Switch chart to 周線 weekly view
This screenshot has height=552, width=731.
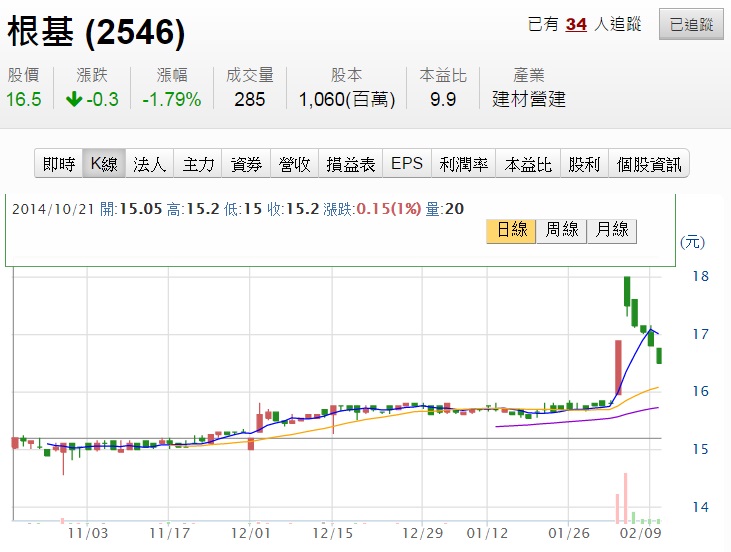[561, 231]
